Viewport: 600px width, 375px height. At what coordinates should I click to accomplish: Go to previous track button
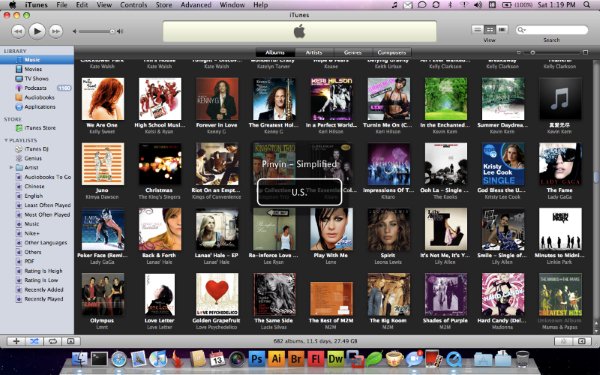(18, 31)
